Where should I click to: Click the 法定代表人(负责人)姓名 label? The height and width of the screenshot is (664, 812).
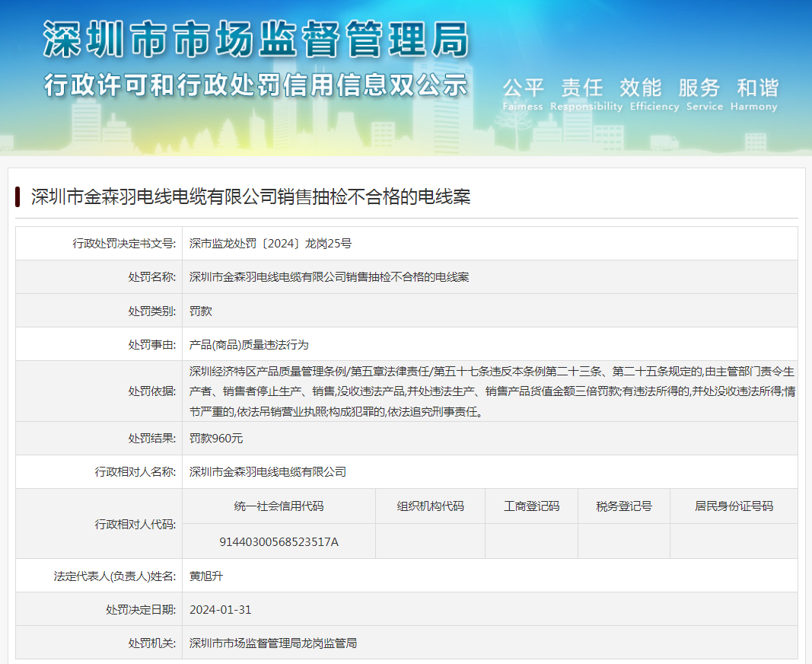(115, 576)
